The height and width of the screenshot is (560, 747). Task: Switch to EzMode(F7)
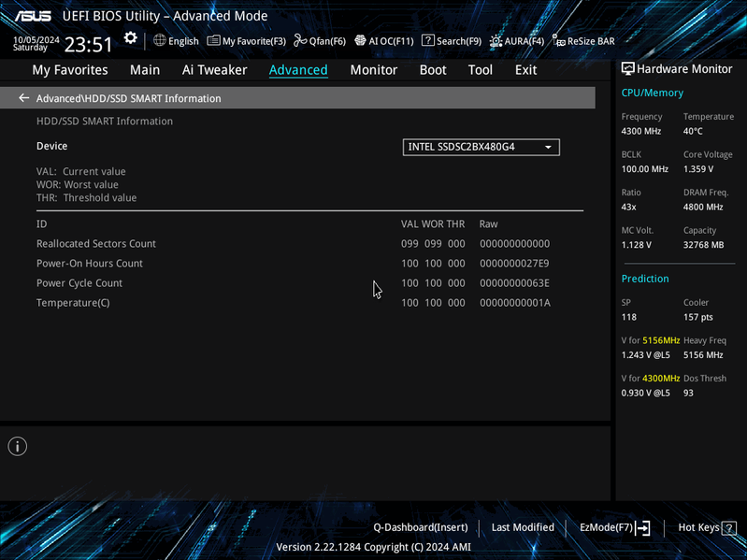pyautogui.click(x=614, y=527)
